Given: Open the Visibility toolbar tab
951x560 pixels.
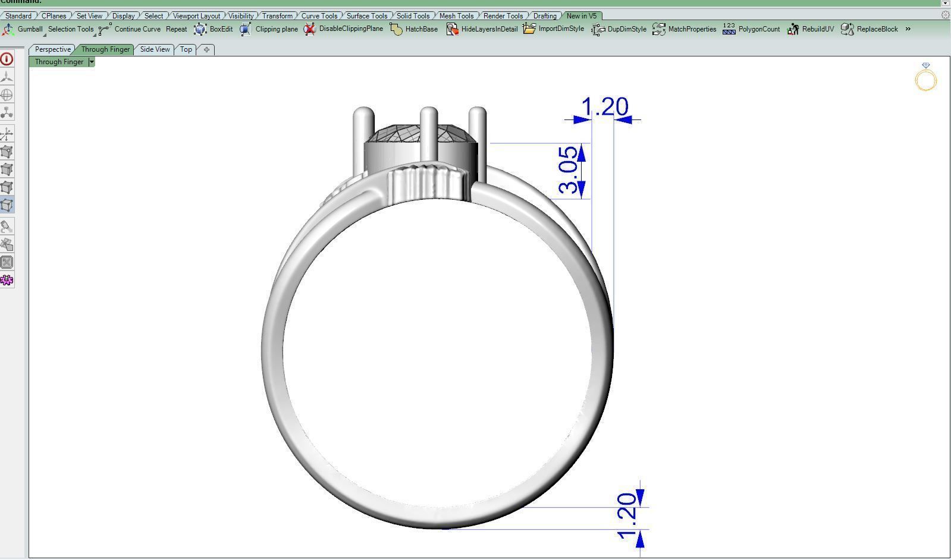Looking at the screenshot, I should click(x=241, y=16).
